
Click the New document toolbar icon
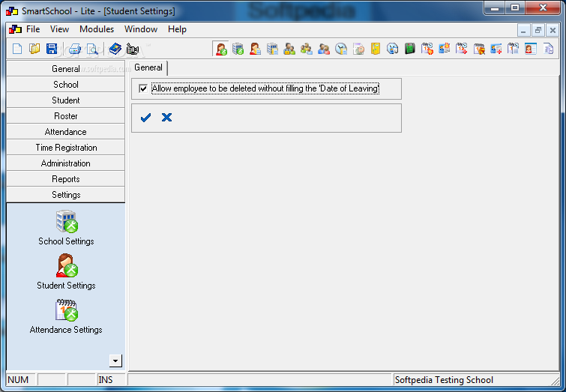(x=17, y=49)
